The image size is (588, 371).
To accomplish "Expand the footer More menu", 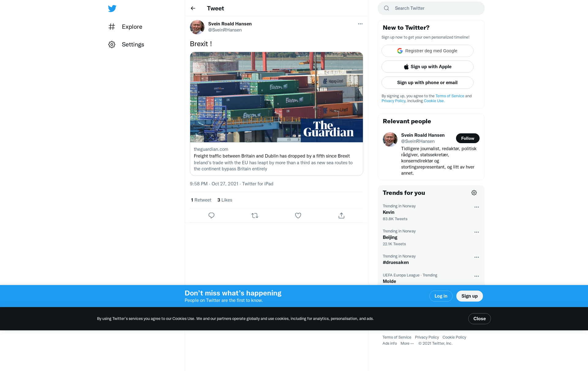I will point(407,343).
